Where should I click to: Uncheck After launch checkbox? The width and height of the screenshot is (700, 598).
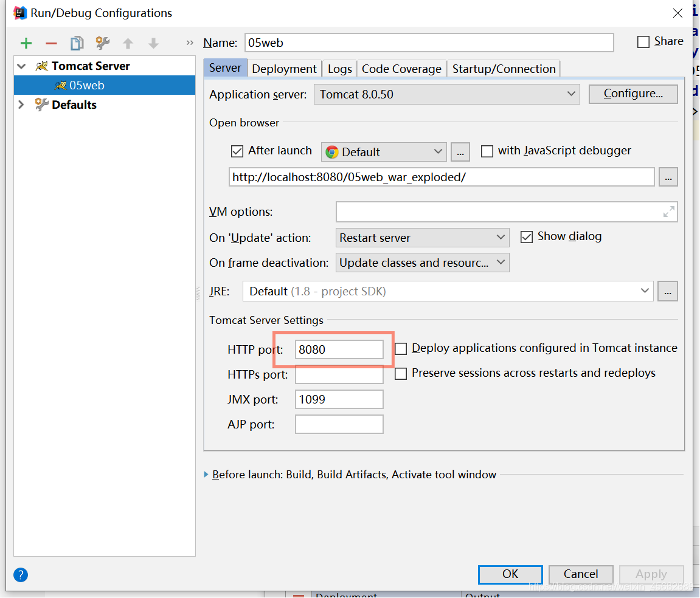point(237,151)
